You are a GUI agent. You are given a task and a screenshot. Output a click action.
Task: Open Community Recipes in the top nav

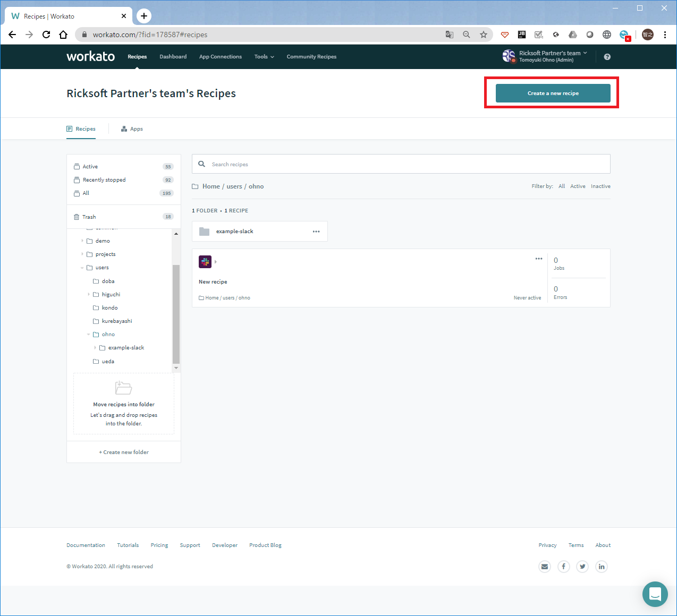[311, 57]
